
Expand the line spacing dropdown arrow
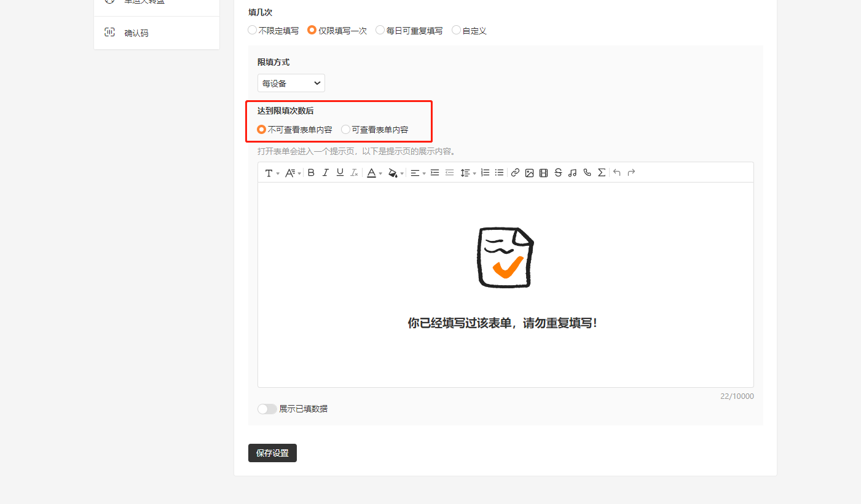click(474, 174)
